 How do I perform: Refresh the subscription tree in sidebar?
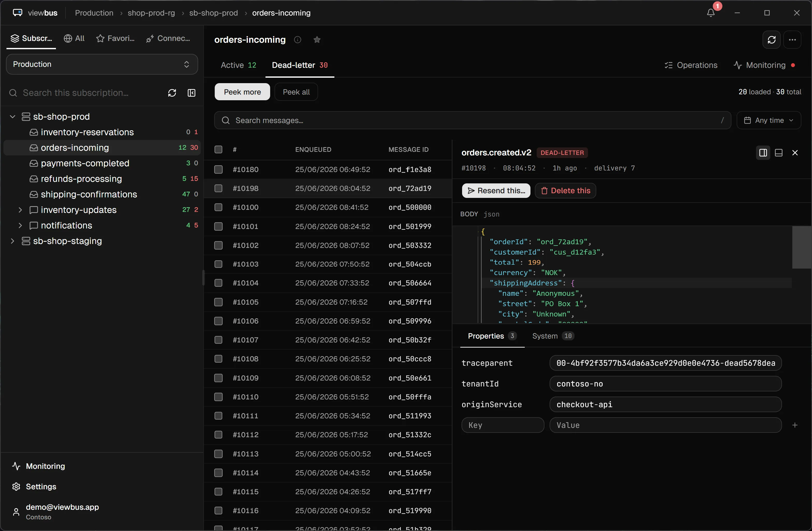[172, 93]
